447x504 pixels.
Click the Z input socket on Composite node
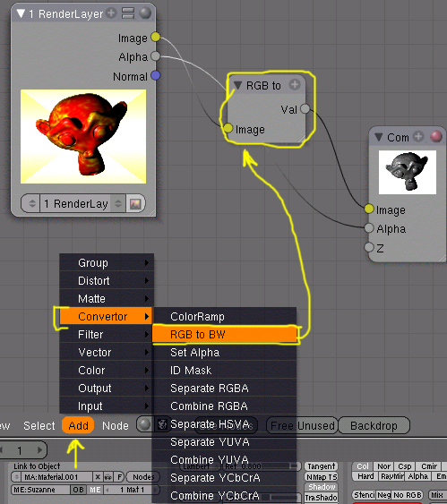click(369, 247)
